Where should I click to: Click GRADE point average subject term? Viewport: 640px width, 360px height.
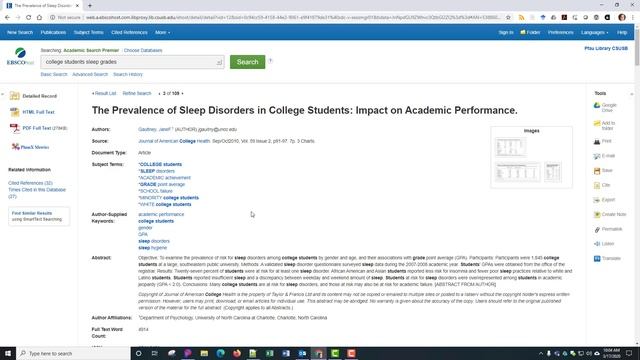(x=162, y=184)
